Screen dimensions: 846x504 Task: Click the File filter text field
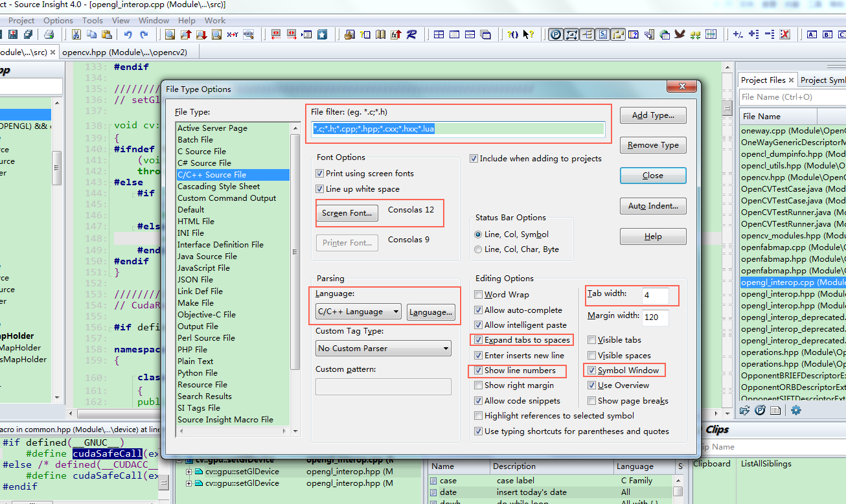click(x=458, y=129)
